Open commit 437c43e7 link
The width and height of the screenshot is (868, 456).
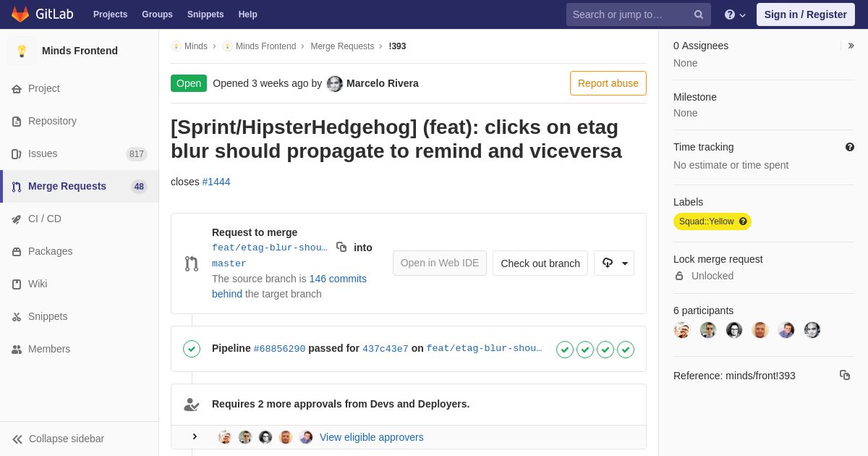coord(386,349)
